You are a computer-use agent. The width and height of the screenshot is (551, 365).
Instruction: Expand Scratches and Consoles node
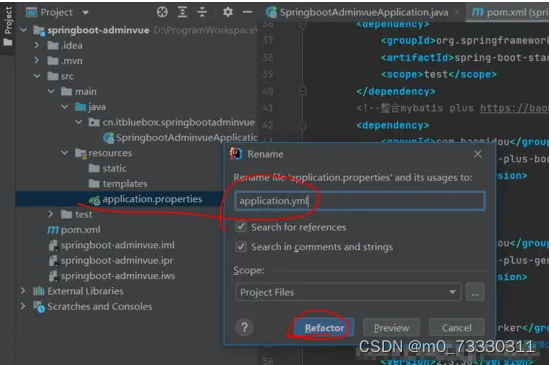[23, 306]
